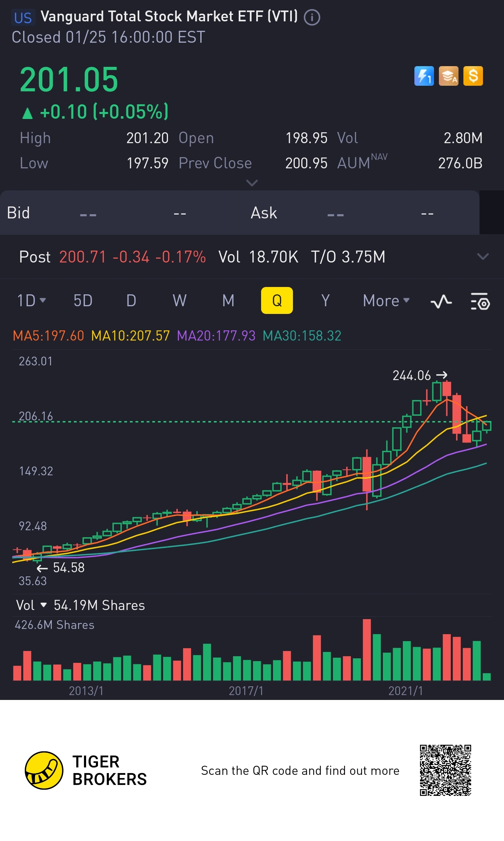Tap the MA20:177.93 indicator label
The width and height of the screenshot is (504, 841).
point(216,336)
